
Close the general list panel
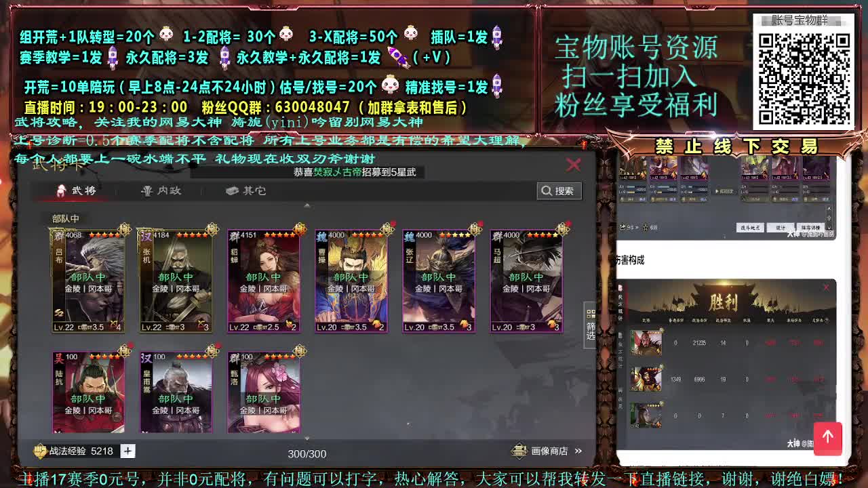(573, 165)
